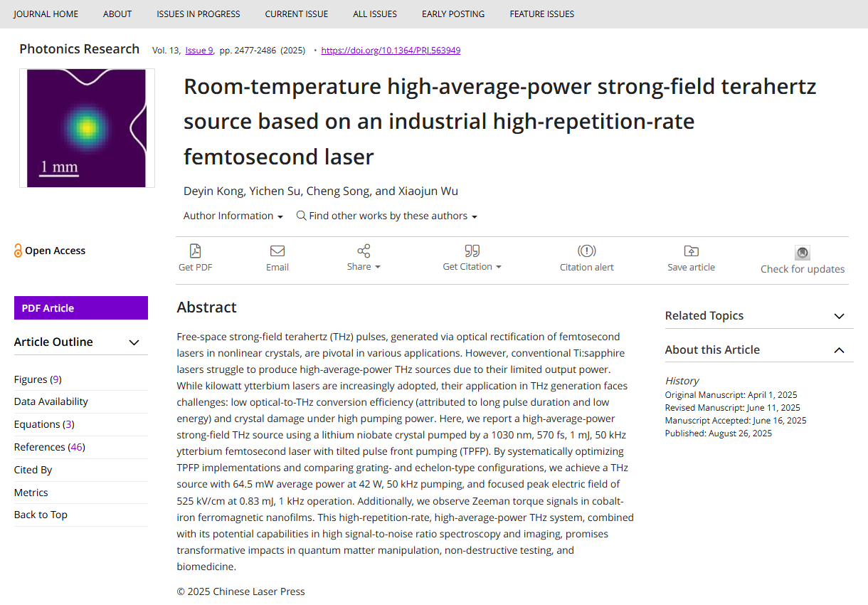Open the Early Posting menu item
This screenshot has width=868, height=605.
[452, 14]
